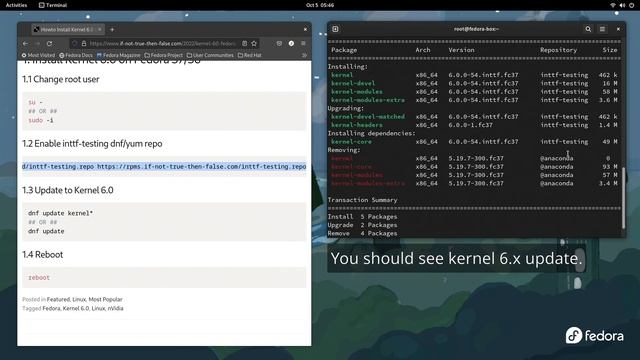Viewport: 640px width, 360px height.
Task: Click the Firefox address bar URL
Action: pyautogui.click(x=162, y=43)
